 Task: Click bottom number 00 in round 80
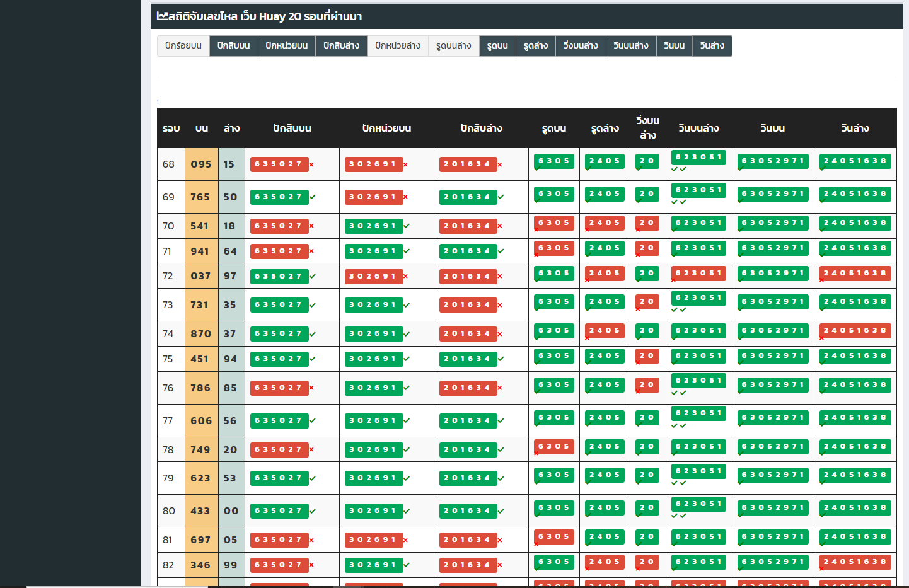coord(231,510)
